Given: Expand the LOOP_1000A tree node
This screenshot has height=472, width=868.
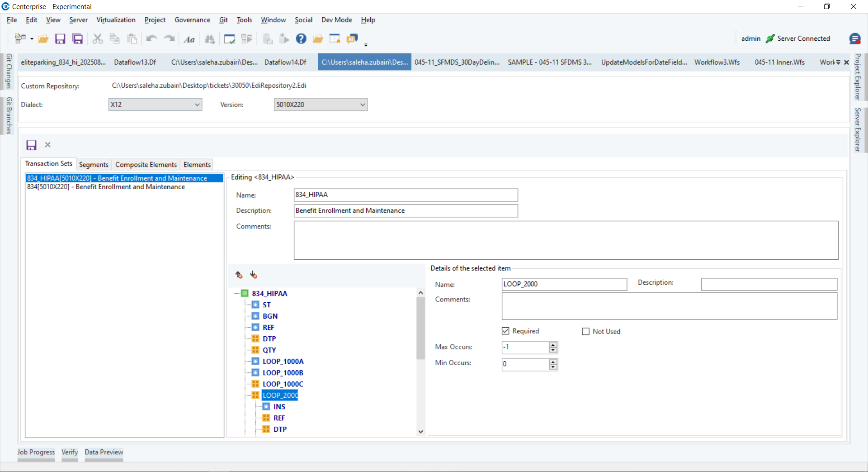Looking at the screenshot, I should (255, 361).
